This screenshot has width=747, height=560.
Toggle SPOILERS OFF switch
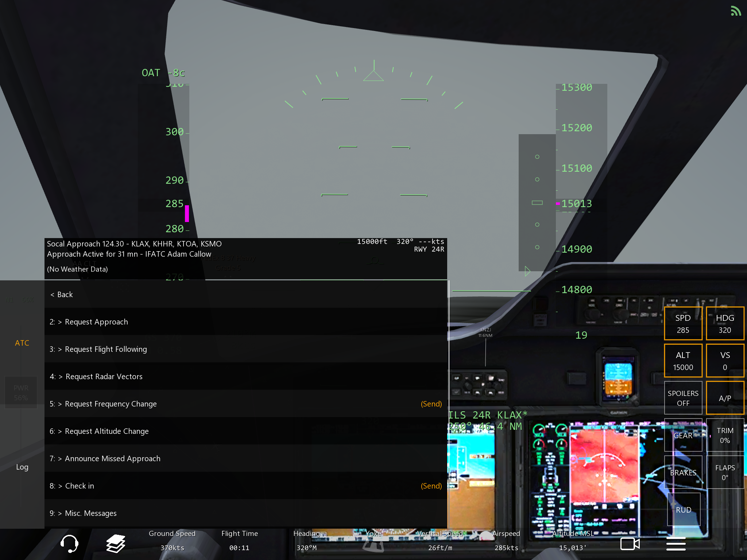[683, 398]
